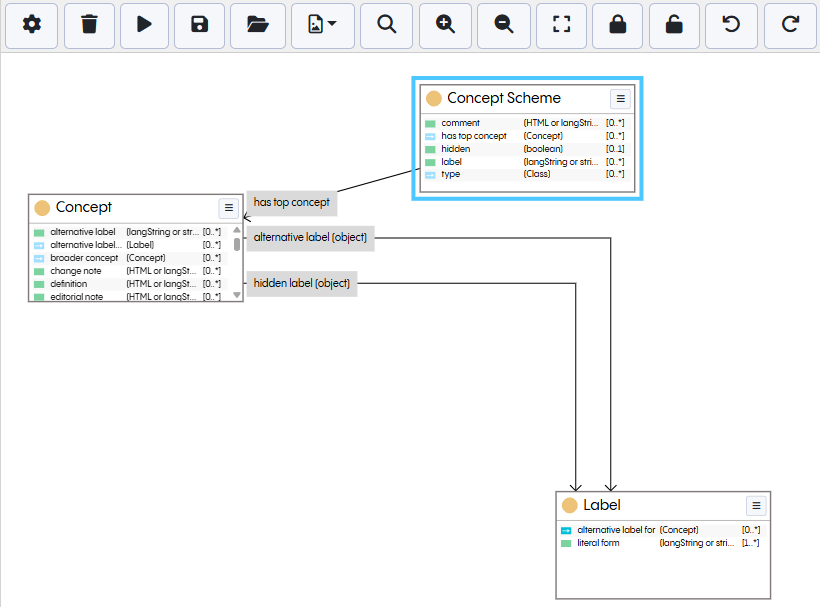Click the search magnifier icon
This screenshot has height=607, width=820.
click(x=386, y=25)
